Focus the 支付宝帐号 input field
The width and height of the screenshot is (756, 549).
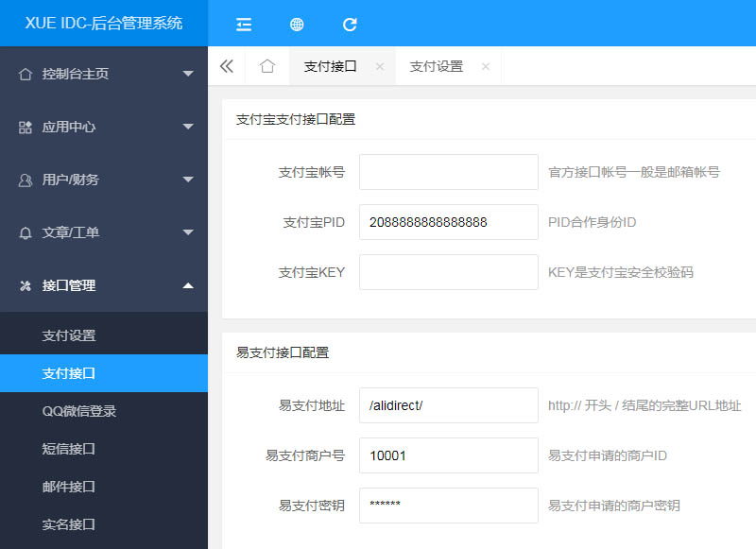coord(448,172)
